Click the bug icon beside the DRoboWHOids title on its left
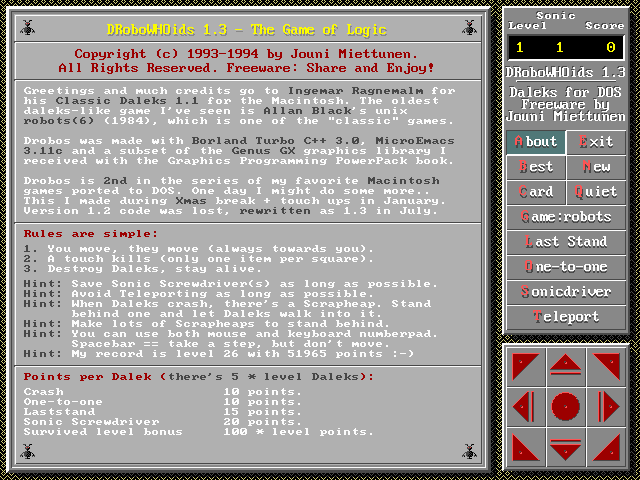This screenshot has height=480, width=640. (27, 28)
